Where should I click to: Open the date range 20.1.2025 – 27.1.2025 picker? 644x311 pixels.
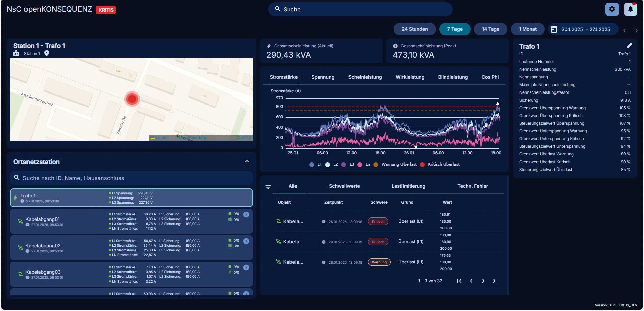click(x=585, y=29)
